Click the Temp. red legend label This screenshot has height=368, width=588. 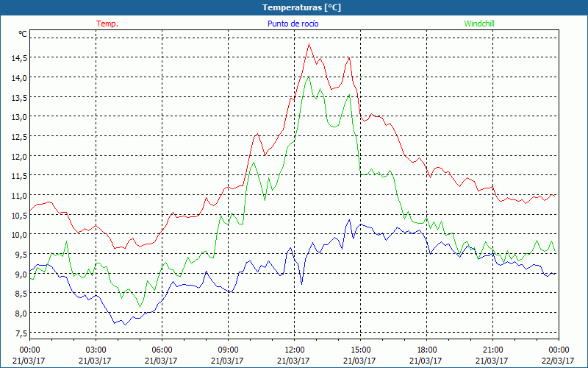tap(107, 24)
